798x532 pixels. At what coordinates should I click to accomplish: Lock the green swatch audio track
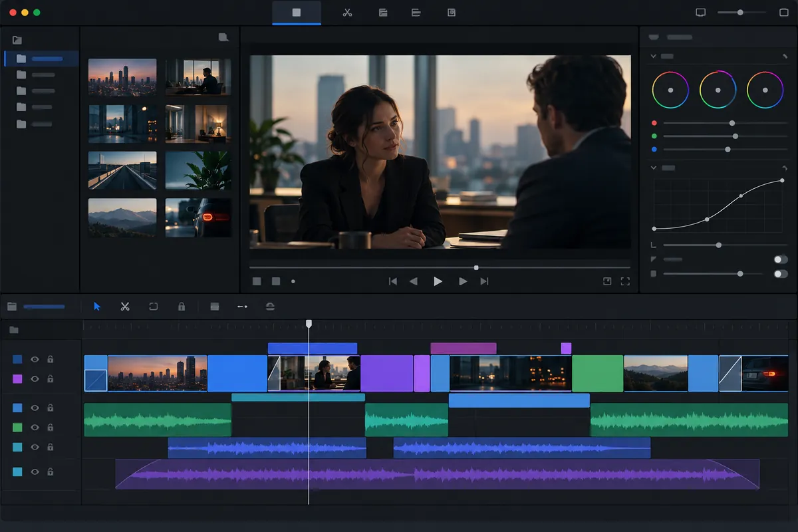(x=50, y=428)
